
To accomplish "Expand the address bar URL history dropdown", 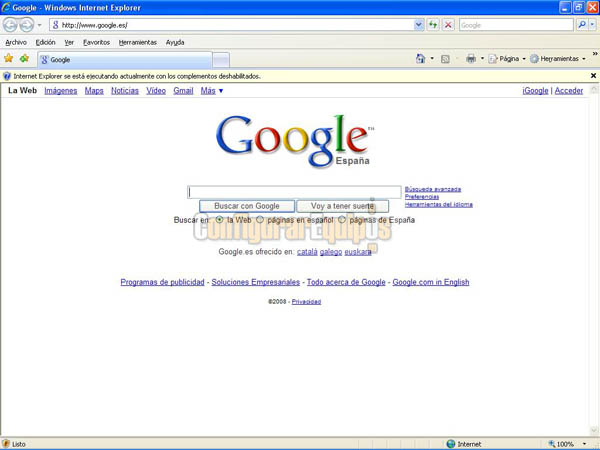I will (x=419, y=25).
